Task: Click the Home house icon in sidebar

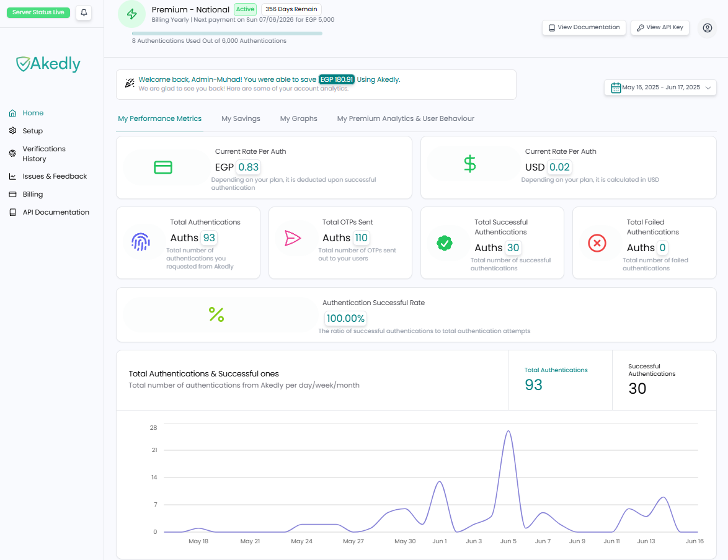Action: click(x=12, y=113)
